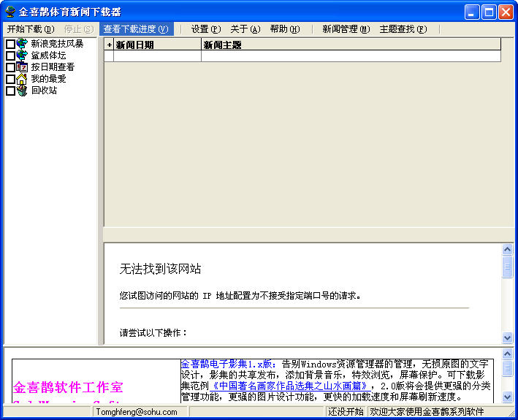Click the + column header in news table
This screenshot has width=518, height=420.
[x=109, y=45]
